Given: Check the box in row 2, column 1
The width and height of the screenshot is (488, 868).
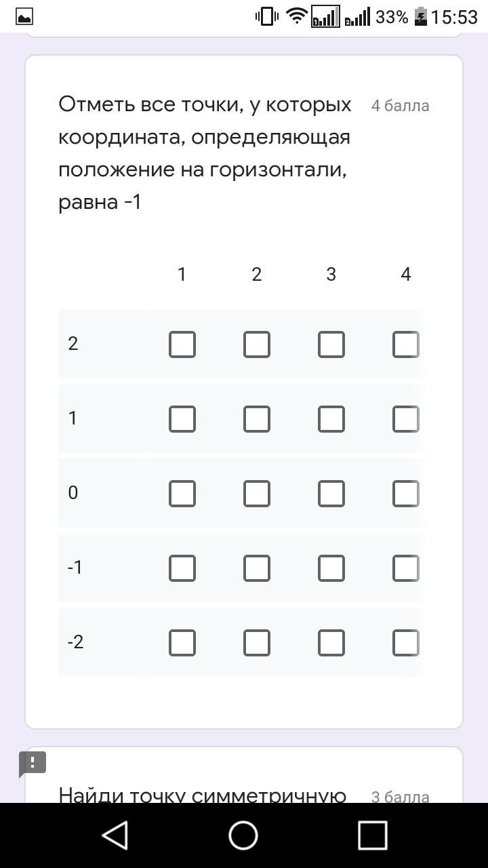Looking at the screenshot, I should (182, 344).
